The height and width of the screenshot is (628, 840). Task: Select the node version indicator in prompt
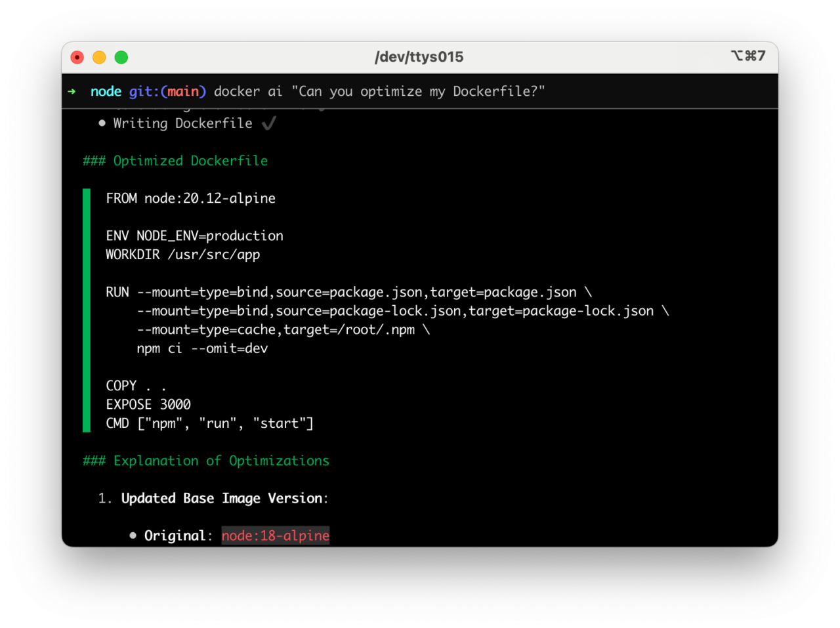tap(106, 91)
